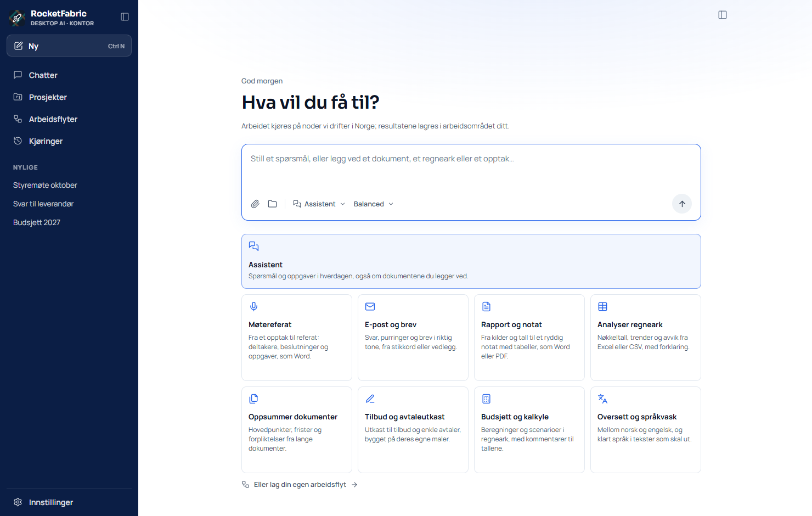The image size is (812, 516).
Task: Click the Tilbud og avtaleutkast pen icon
Action: click(x=370, y=399)
